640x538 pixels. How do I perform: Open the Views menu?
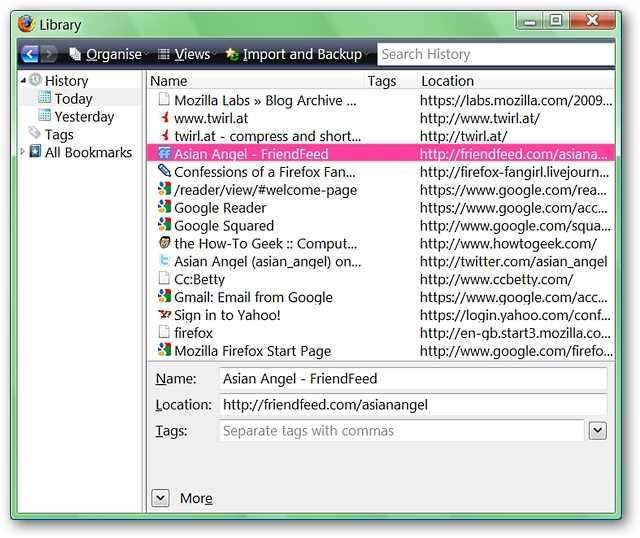(183, 54)
